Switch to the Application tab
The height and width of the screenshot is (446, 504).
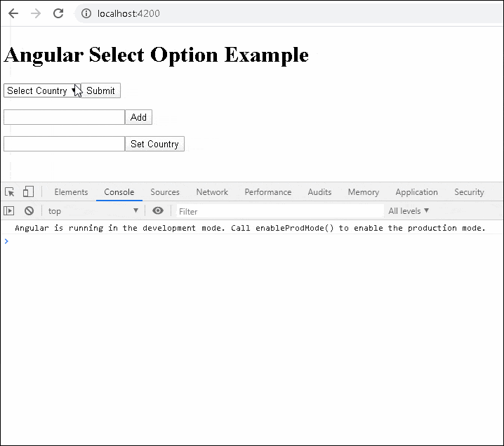(x=416, y=192)
